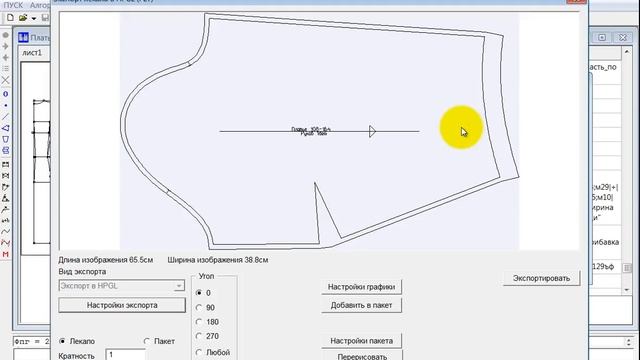Click the scrollbar thumb in right panel
Image resolution: width=640 pixels, height=360 pixels.
coord(627,268)
